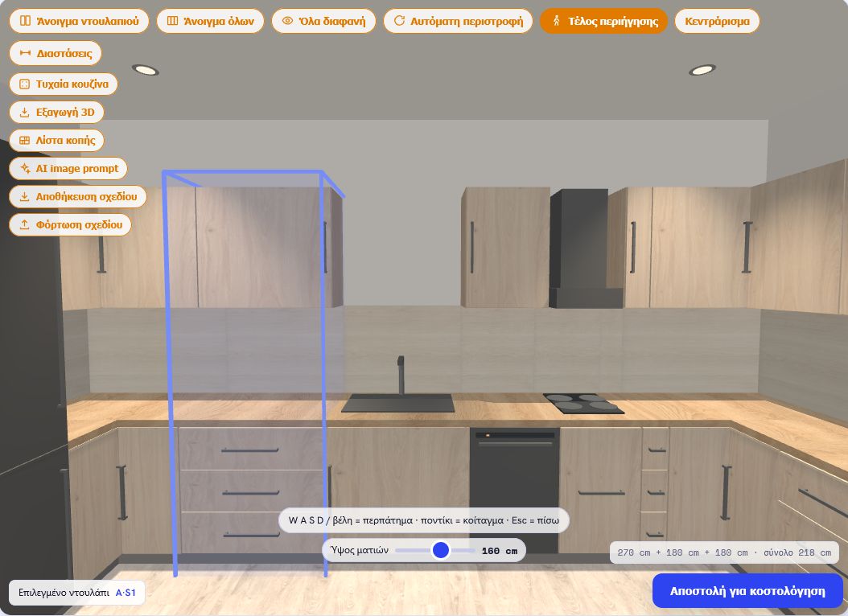Toggle the eye icon for transparent view
This screenshot has height=616, width=848.
click(288, 21)
